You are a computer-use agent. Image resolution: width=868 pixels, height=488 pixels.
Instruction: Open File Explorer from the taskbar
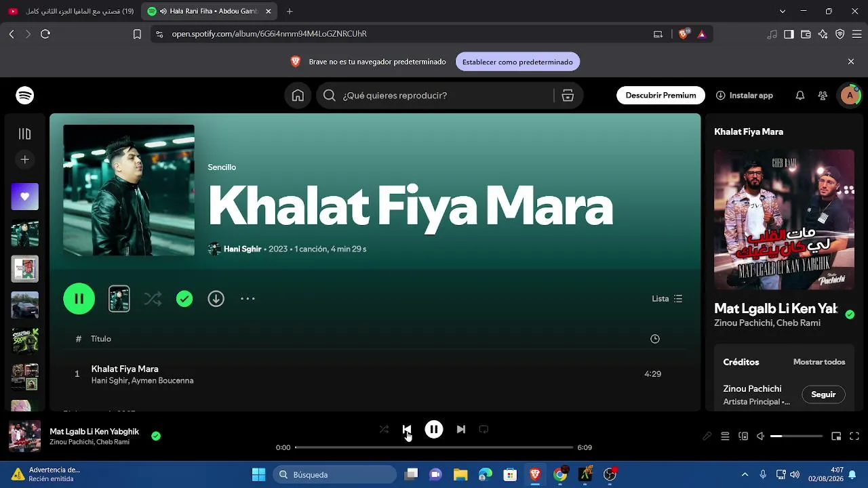click(x=460, y=474)
